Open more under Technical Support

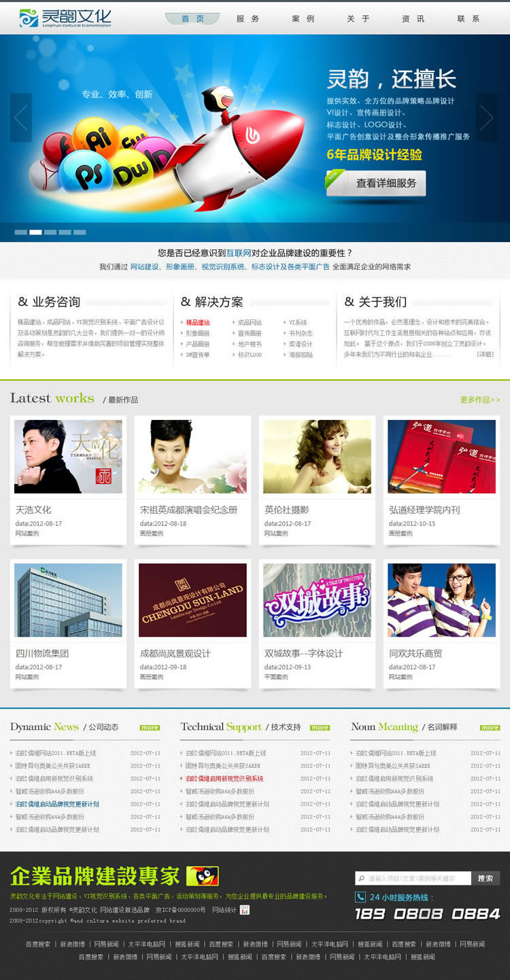(320, 727)
